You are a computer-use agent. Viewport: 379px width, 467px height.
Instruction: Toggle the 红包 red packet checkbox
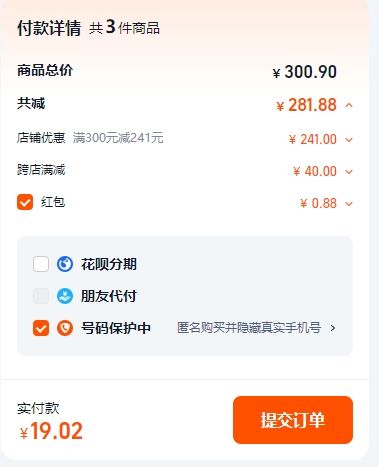coord(25,202)
